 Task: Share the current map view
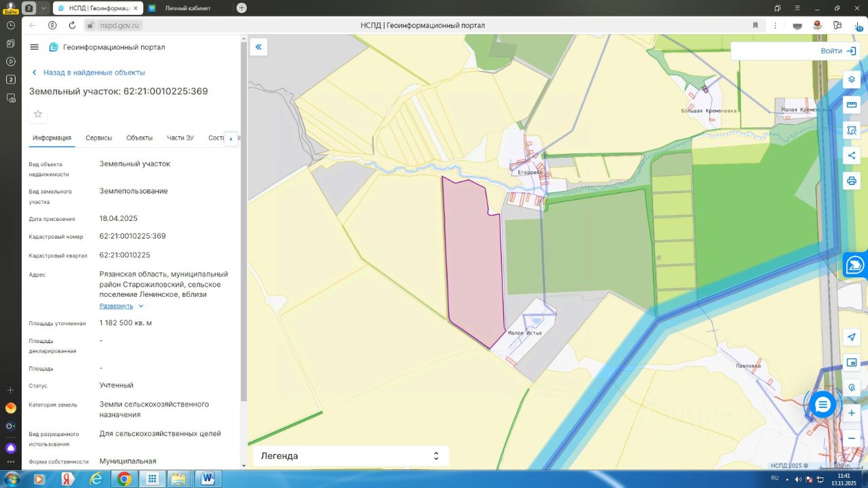pos(852,155)
